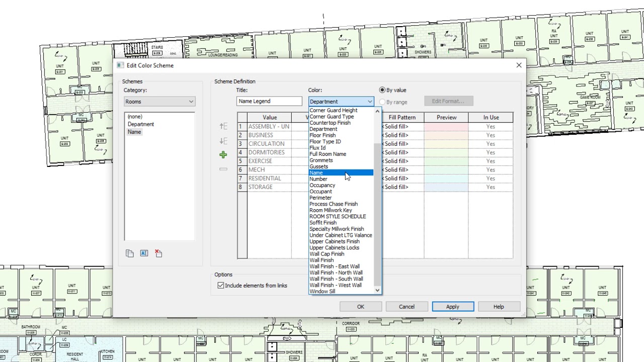The image size is (644, 362).
Task: Click the OK button
Action: tap(361, 307)
